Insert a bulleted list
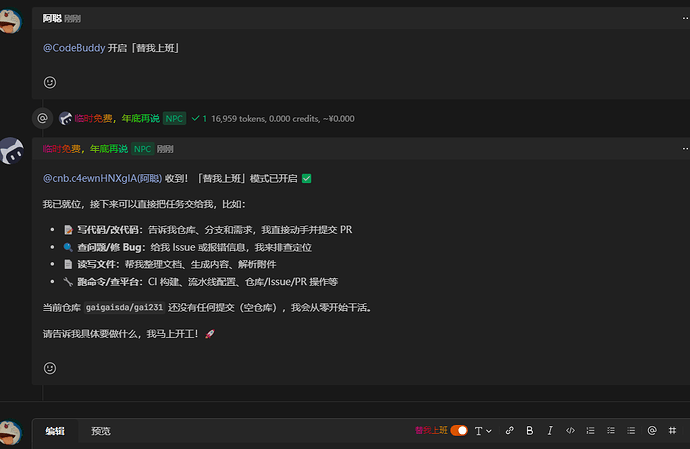 pyautogui.click(x=631, y=431)
